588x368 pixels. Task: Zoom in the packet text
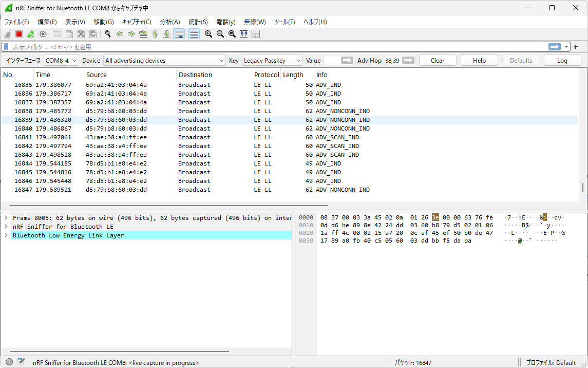[x=208, y=34]
